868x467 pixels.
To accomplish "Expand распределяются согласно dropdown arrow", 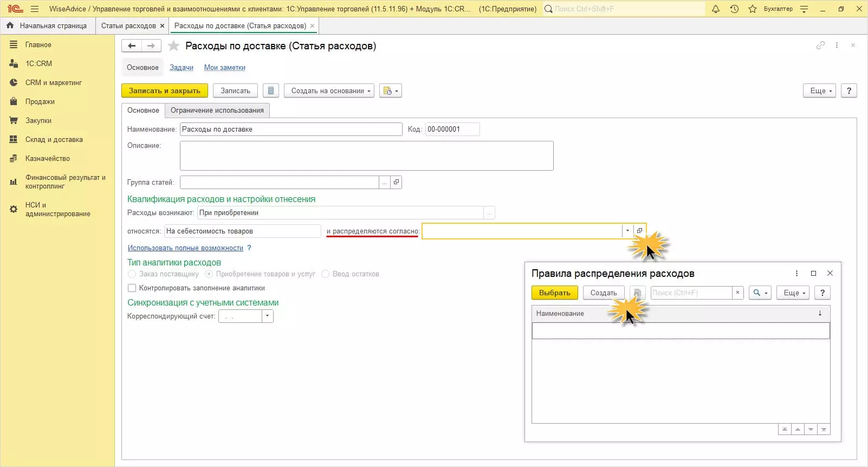I will pyautogui.click(x=627, y=231).
